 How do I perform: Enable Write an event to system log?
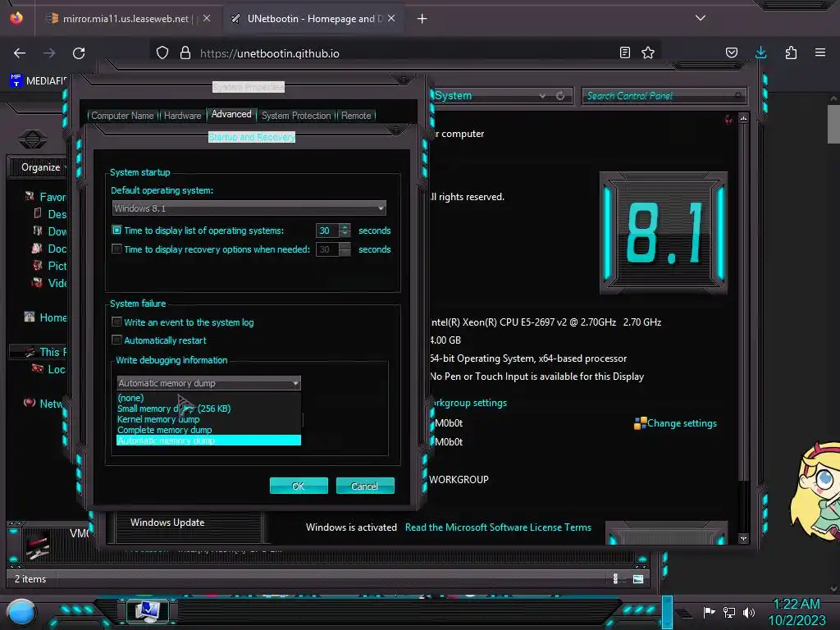[116, 322]
